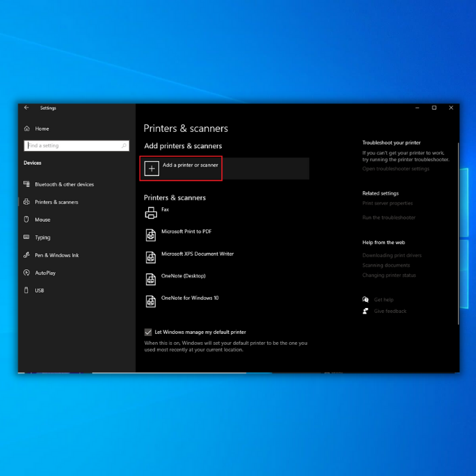476x476 pixels.
Task: Click the Settings window vertical scrollbar
Action: pyautogui.click(x=458, y=233)
